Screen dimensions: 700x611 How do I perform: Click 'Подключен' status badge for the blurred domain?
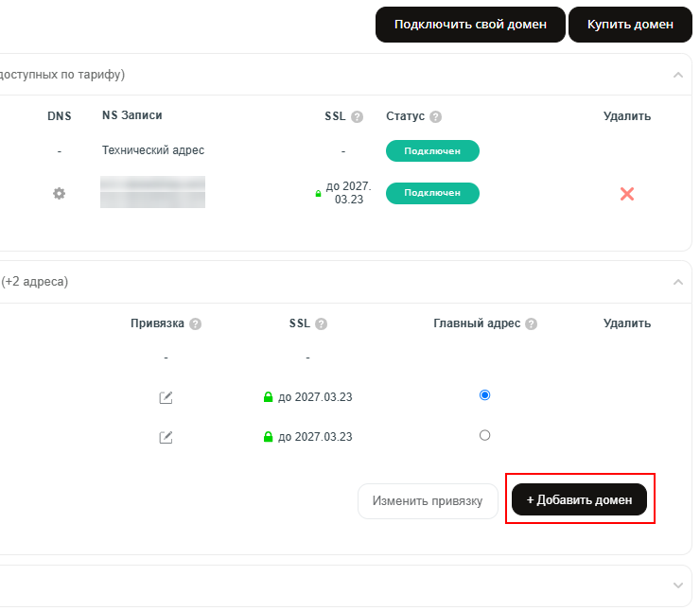pos(432,193)
